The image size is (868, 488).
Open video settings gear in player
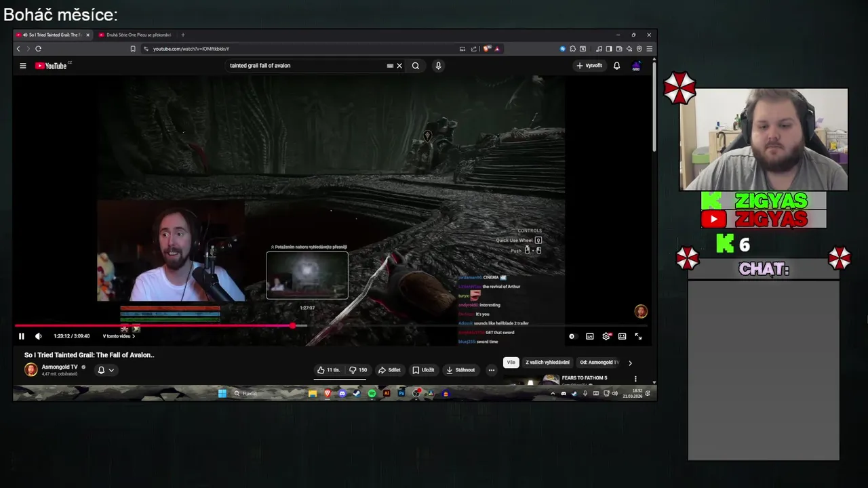pos(606,336)
